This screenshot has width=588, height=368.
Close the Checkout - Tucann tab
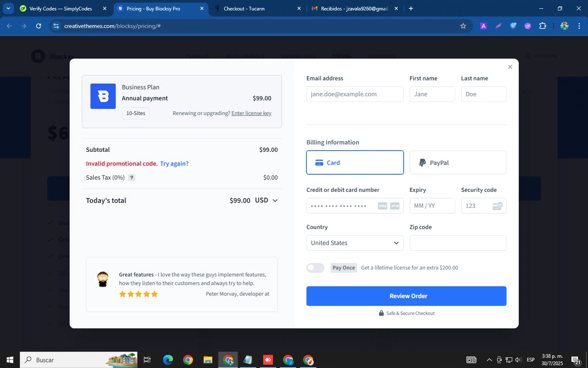[299, 8]
